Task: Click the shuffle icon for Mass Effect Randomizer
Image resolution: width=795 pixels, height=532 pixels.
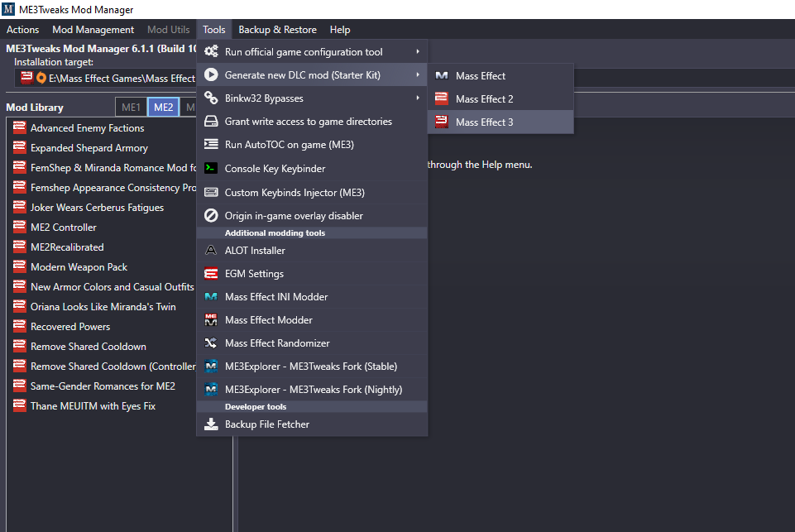Action: (211, 343)
